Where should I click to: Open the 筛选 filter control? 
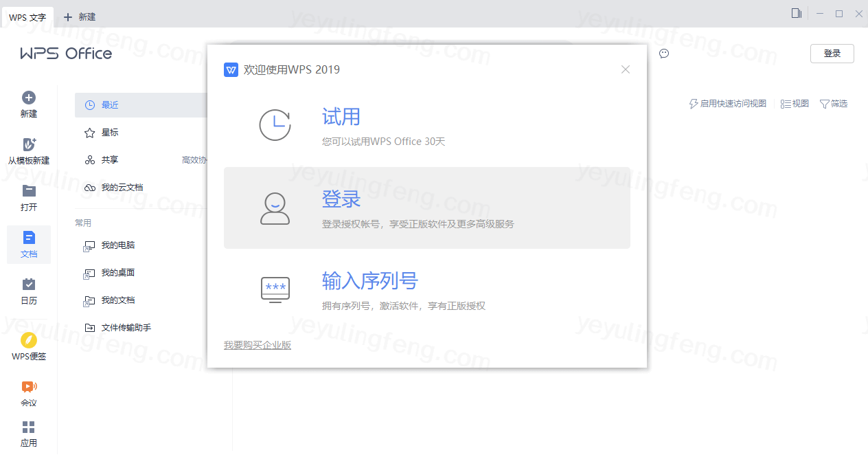tap(834, 104)
